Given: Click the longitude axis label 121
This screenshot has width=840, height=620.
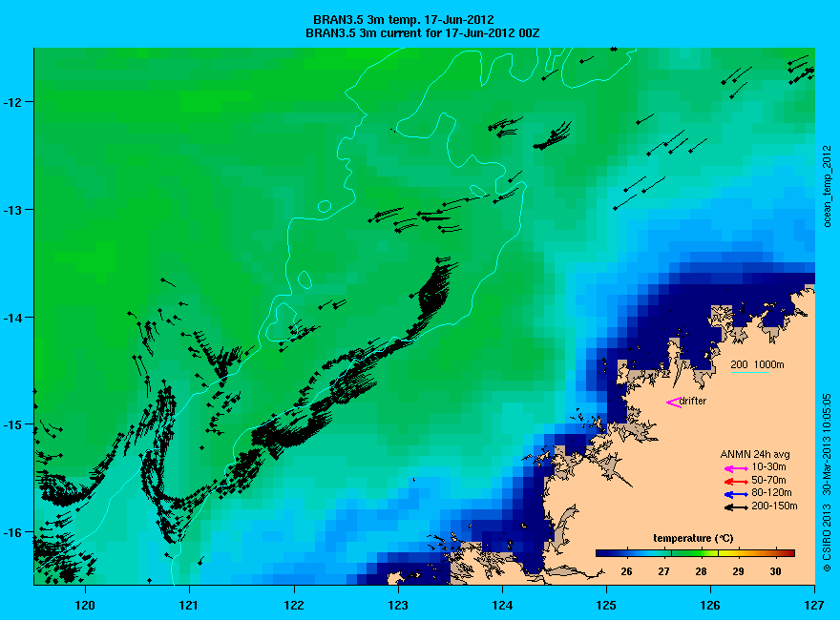Looking at the screenshot, I should [x=189, y=606].
